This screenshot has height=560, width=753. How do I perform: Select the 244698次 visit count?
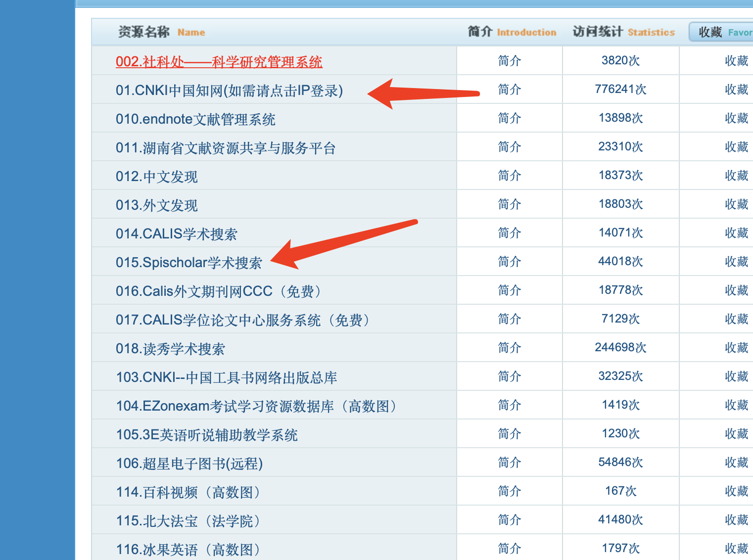point(620,348)
